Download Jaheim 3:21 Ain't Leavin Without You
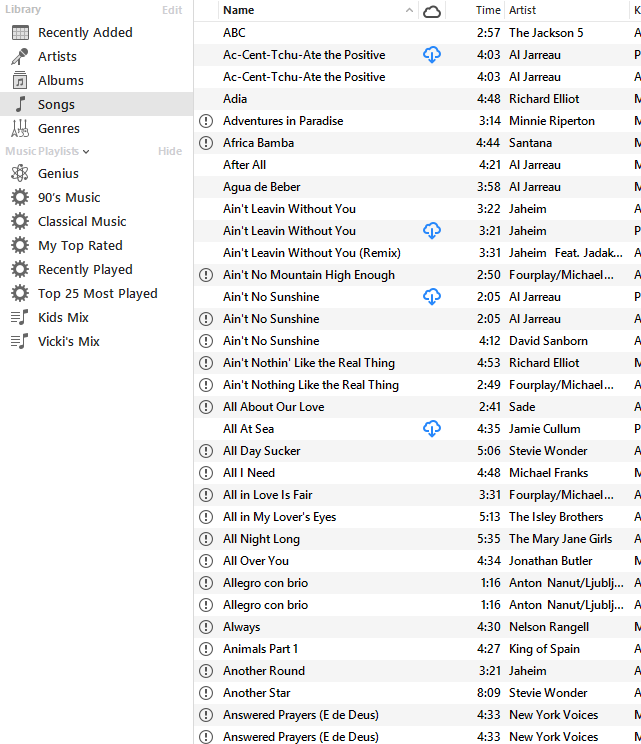The width and height of the screenshot is (641, 744). (x=432, y=231)
